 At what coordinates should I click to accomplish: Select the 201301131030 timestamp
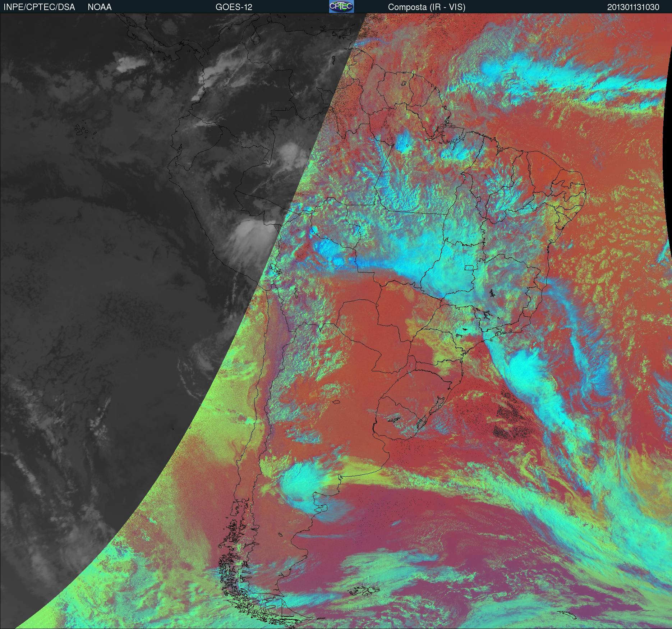pos(634,7)
